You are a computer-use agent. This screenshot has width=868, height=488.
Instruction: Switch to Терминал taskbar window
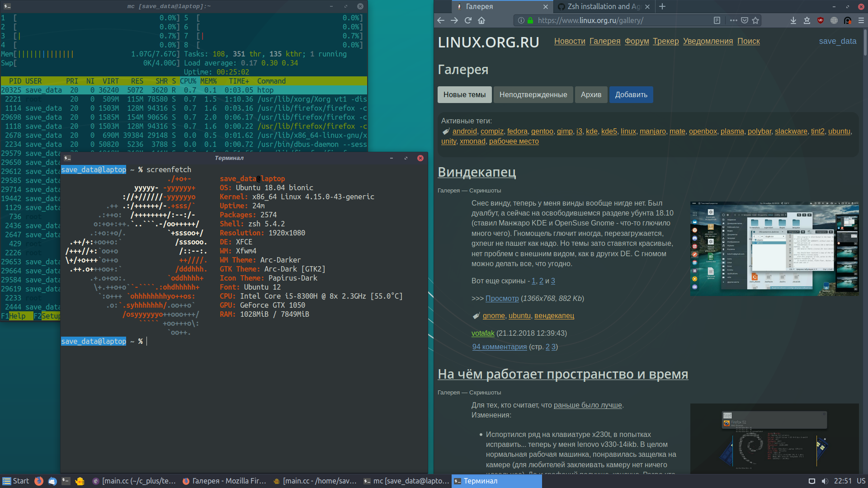496,481
